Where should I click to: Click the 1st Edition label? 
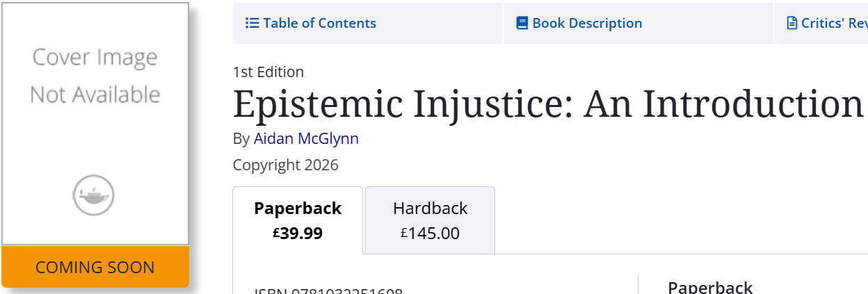click(x=268, y=72)
